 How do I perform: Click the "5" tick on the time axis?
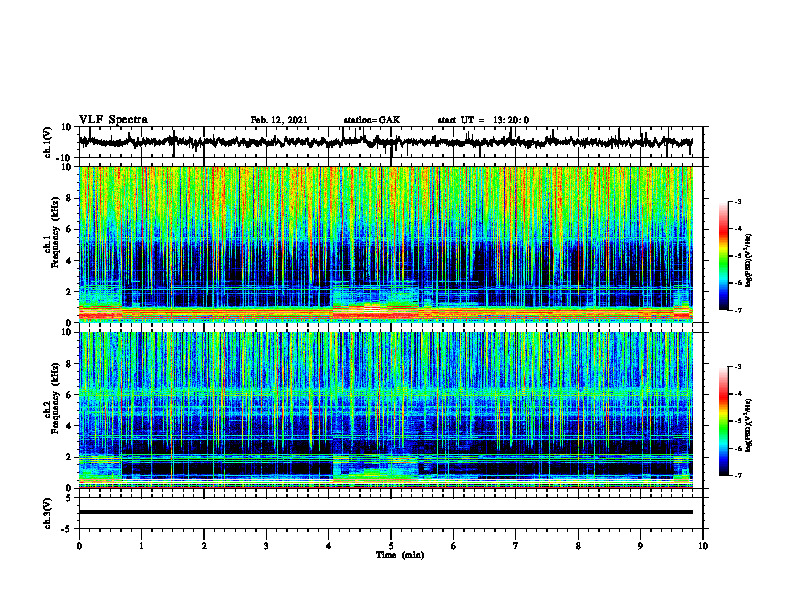coord(391,546)
